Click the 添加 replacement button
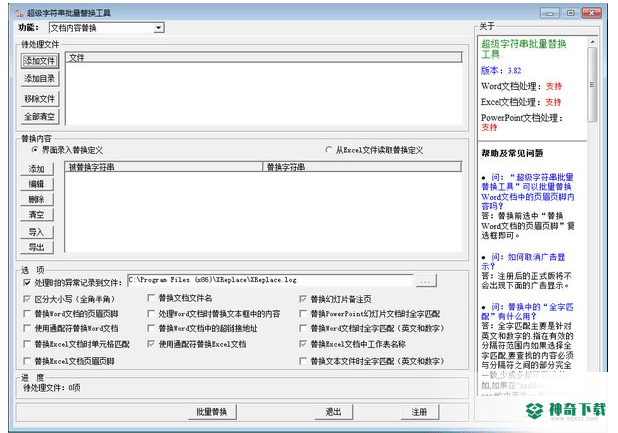The image size is (618, 433). click(x=37, y=169)
